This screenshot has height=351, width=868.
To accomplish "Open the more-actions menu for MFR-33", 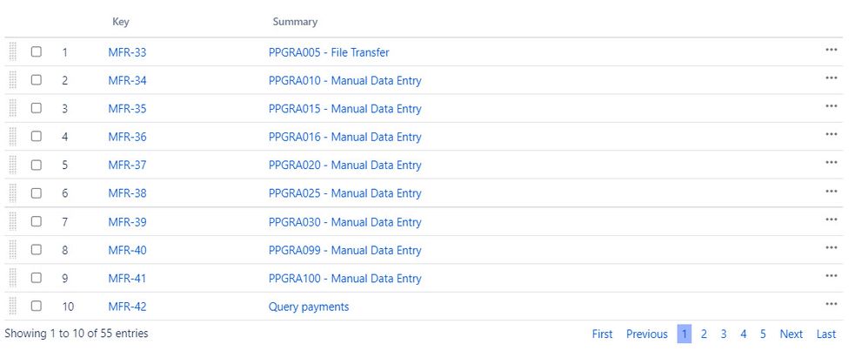I will 831,50.
